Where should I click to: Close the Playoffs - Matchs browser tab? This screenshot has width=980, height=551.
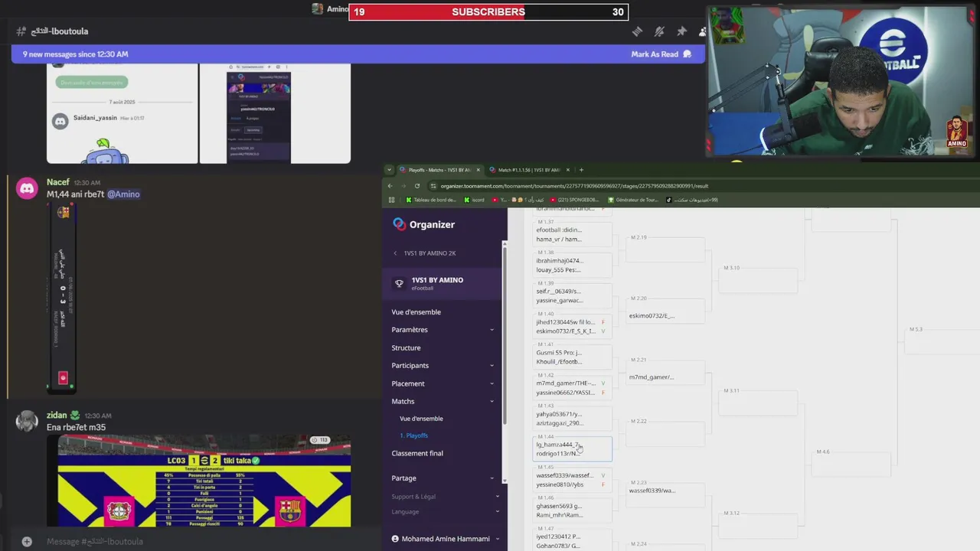(479, 170)
